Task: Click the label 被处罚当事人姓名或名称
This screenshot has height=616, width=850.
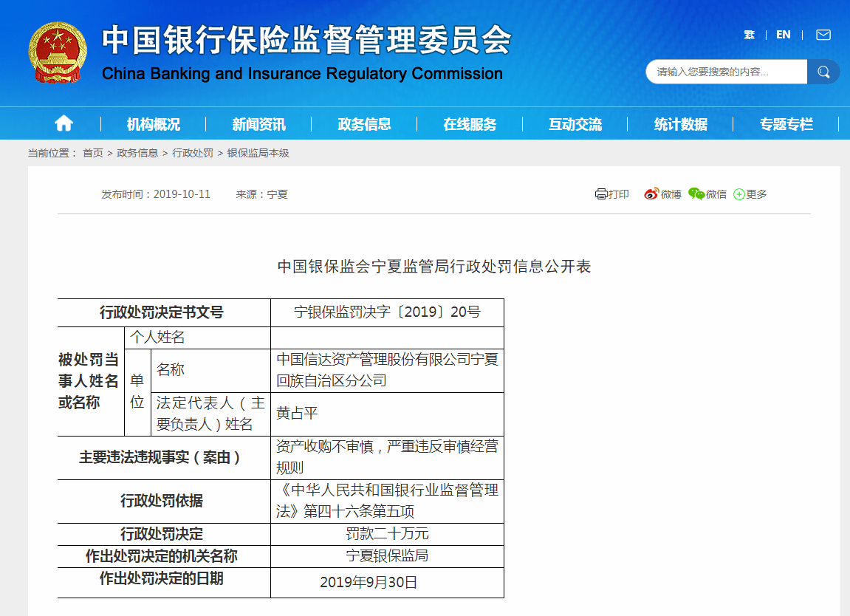Action: click(89, 381)
